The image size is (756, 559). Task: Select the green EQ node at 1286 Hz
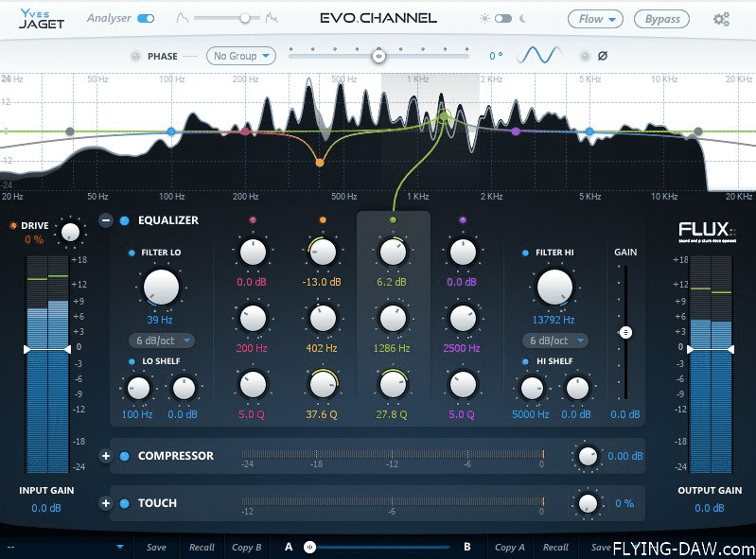tap(444, 115)
